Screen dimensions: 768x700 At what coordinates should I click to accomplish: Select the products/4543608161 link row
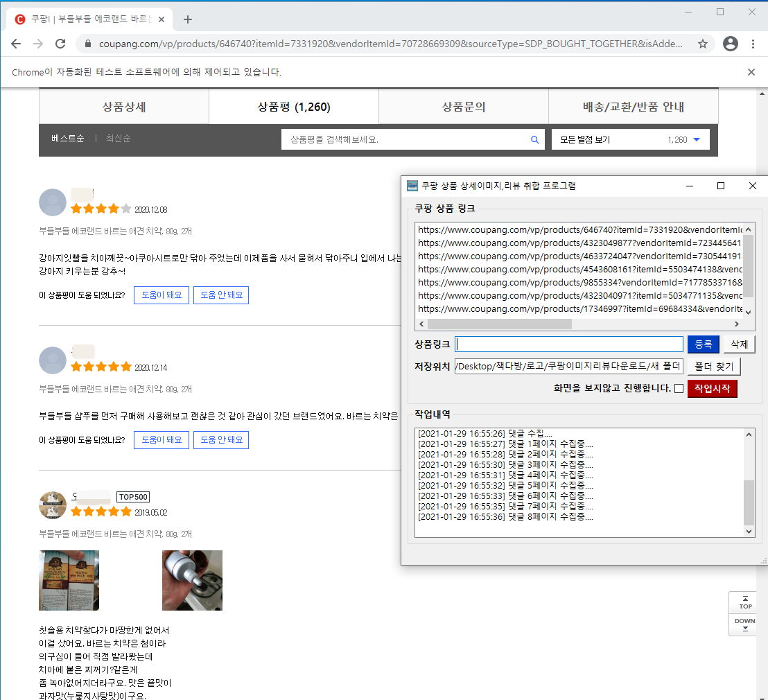580,270
